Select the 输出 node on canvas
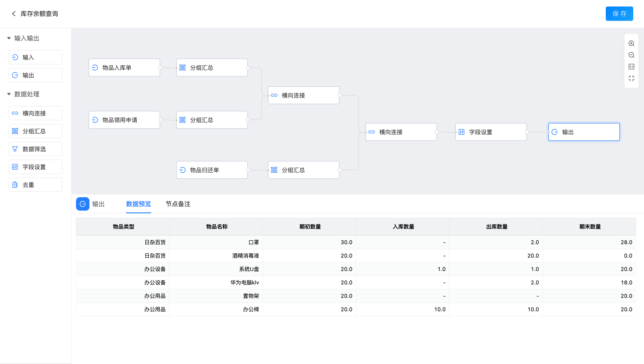 click(584, 132)
